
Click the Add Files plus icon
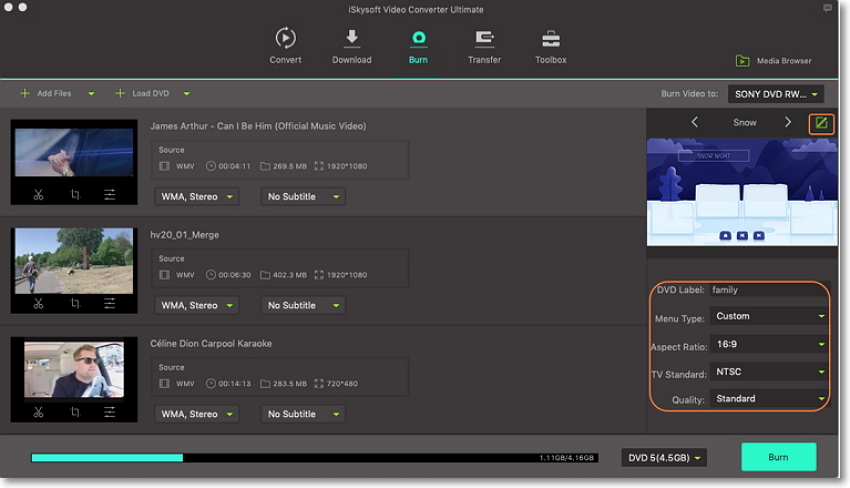tap(25, 93)
